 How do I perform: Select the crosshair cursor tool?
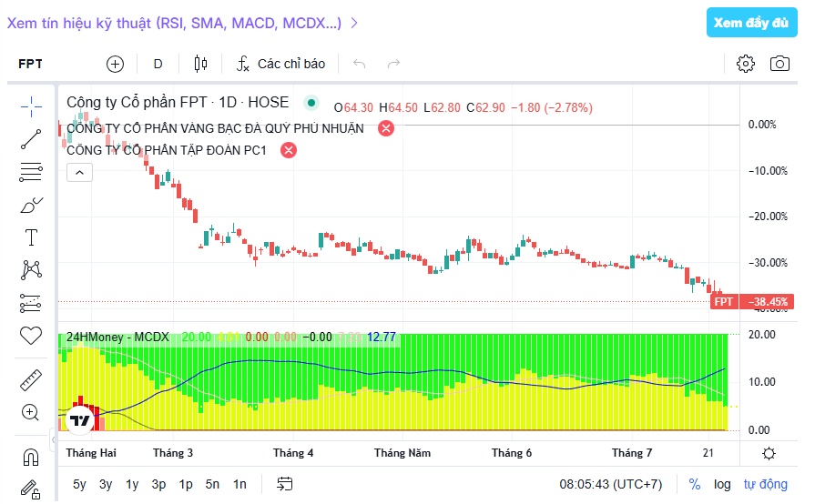pyautogui.click(x=31, y=106)
